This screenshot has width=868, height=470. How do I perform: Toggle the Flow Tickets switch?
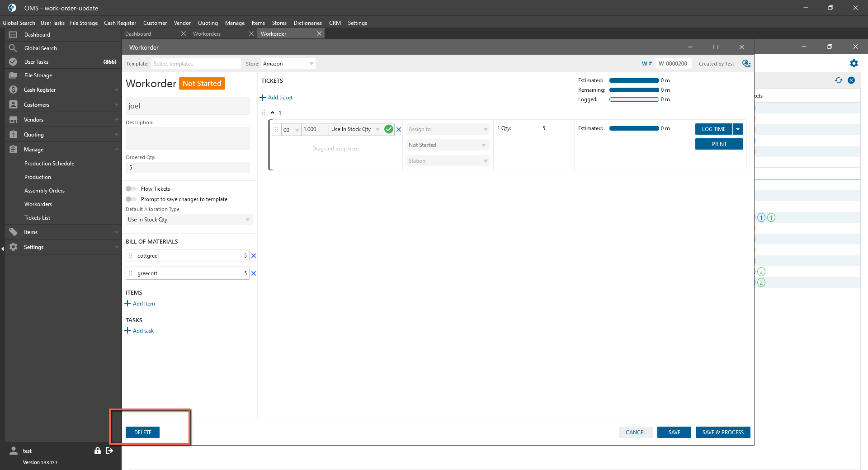pyautogui.click(x=131, y=189)
